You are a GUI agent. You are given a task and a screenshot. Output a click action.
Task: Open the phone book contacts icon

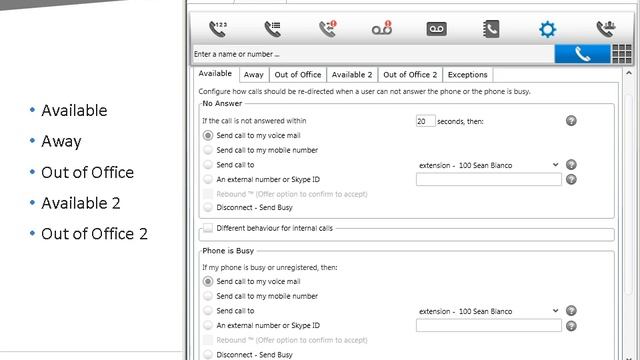491,29
